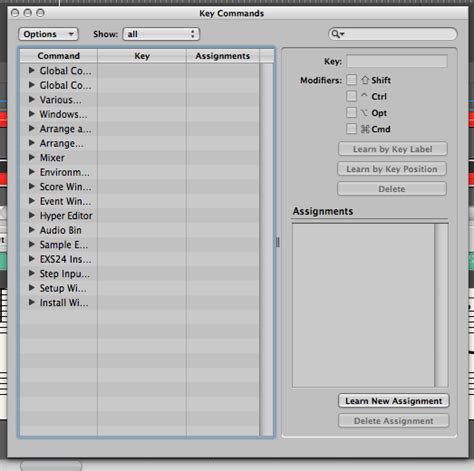Click the Assignments list scrollbar

coord(441,305)
